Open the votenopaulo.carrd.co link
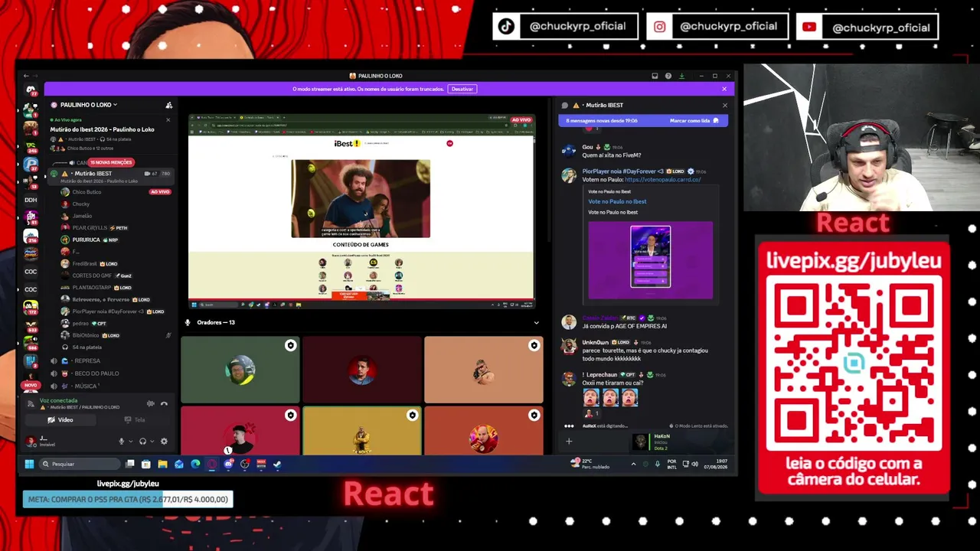 click(x=662, y=180)
